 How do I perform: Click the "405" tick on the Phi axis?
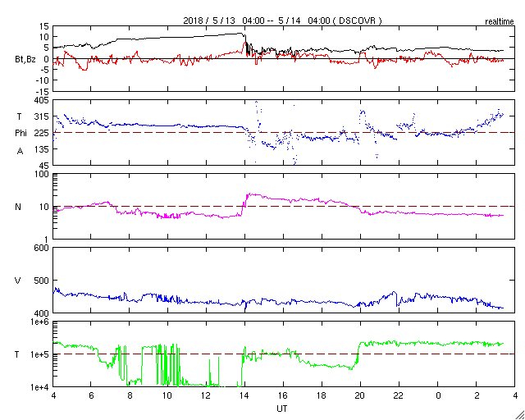[42, 100]
